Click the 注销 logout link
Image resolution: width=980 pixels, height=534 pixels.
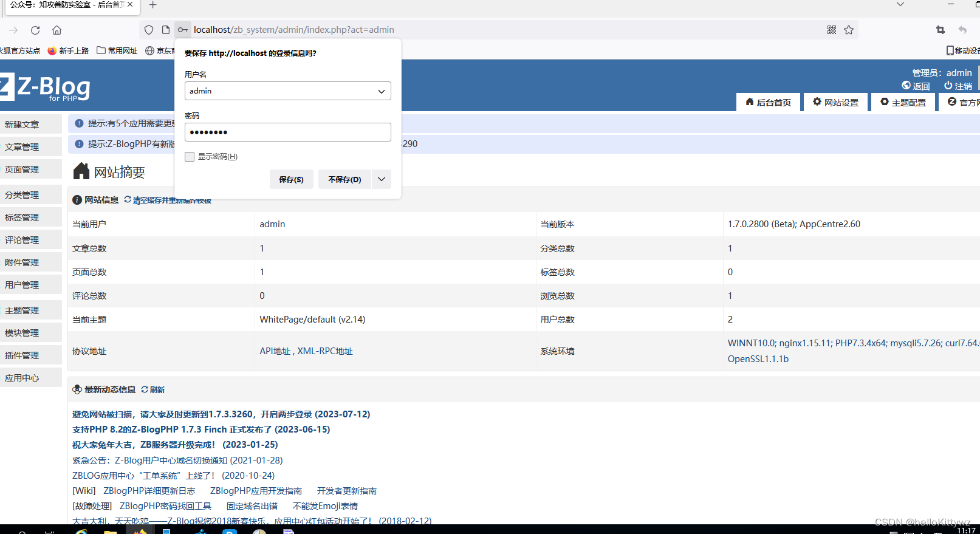click(958, 86)
